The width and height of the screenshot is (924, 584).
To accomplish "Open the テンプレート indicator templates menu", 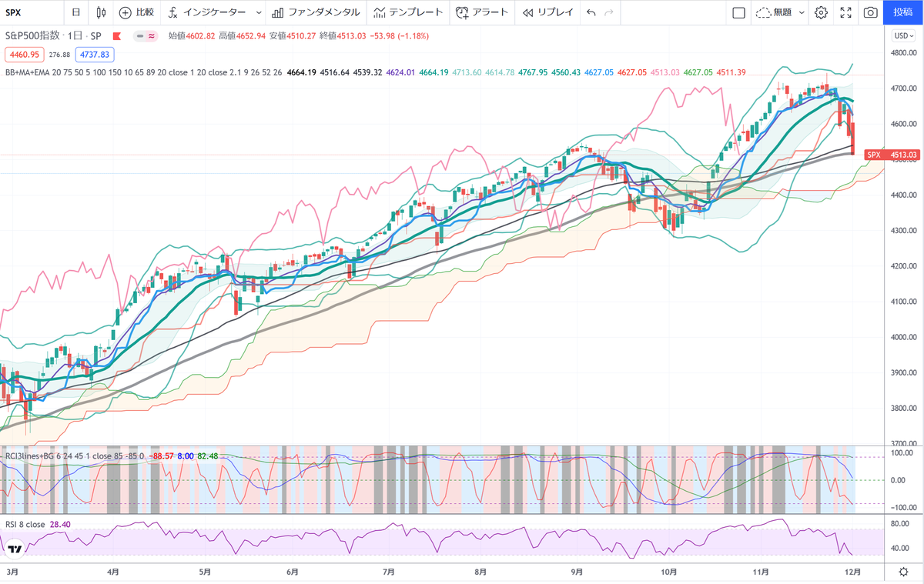I will point(407,12).
